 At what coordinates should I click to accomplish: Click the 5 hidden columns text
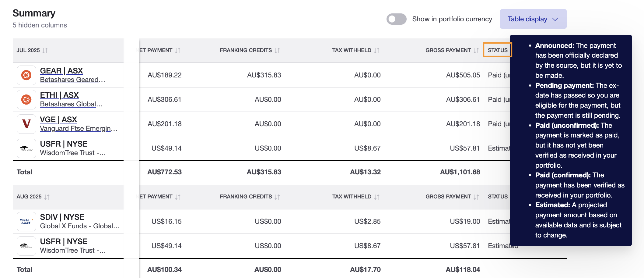tap(40, 25)
